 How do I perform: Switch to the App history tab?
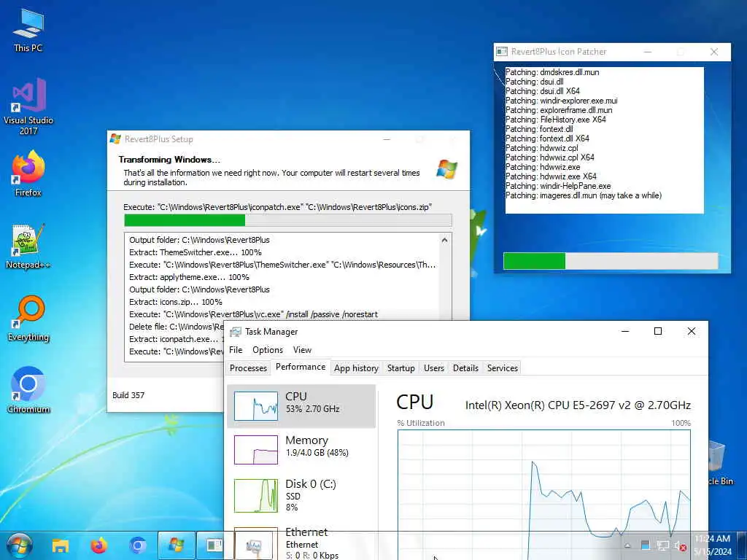356,368
